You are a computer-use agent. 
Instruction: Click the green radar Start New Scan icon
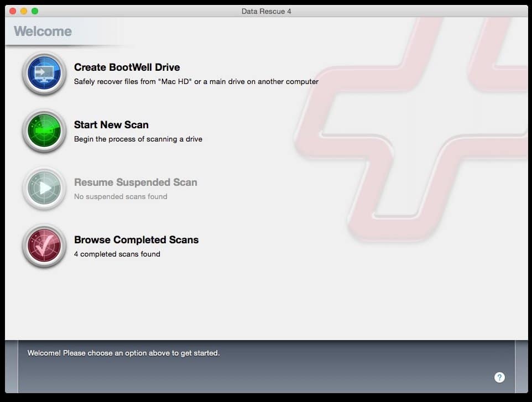(44, 131)
